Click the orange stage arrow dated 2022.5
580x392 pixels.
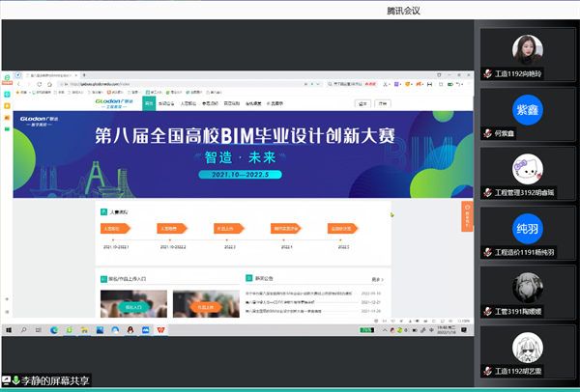tap(342, 229)
